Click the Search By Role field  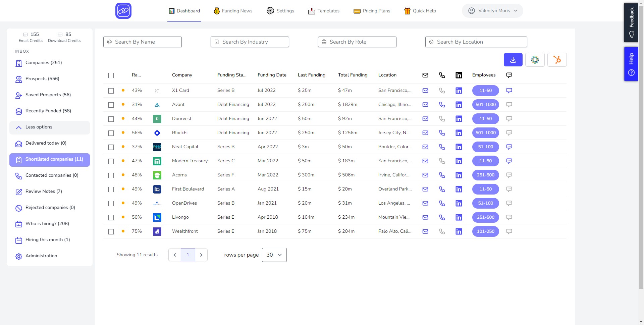357,42
